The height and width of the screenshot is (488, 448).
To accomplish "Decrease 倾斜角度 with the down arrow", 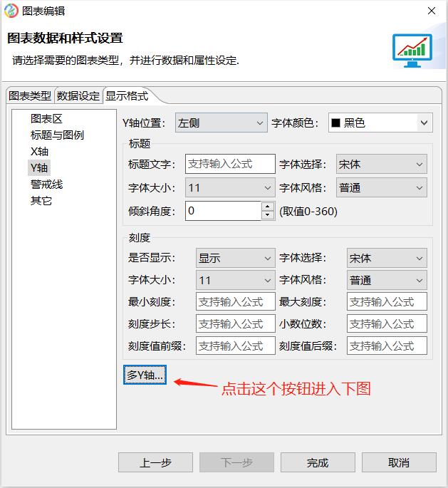I will 268,215.
